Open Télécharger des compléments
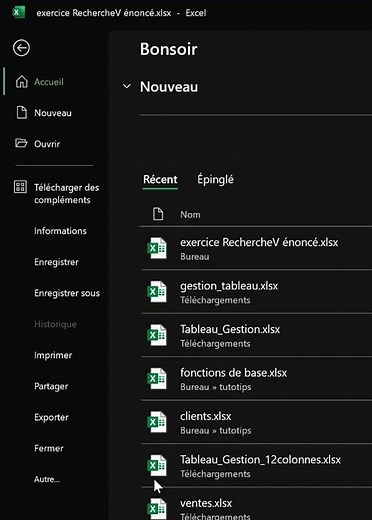Viewport: 372px width, 520px height. pos(67,194)
